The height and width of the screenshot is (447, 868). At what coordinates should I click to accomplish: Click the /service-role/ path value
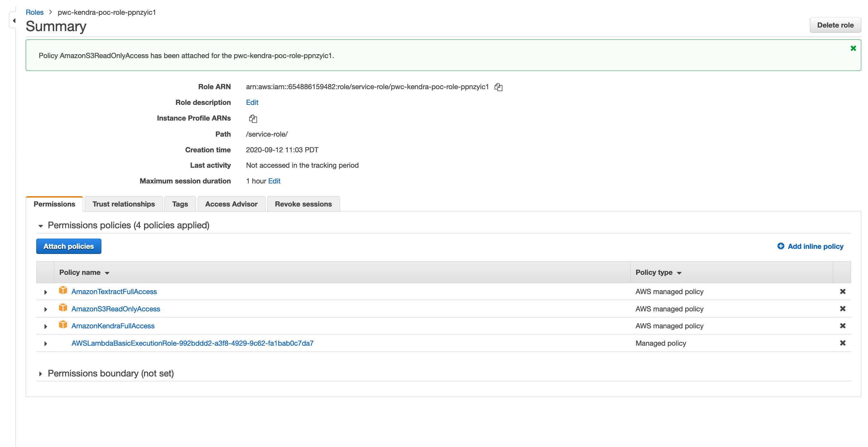[x=267, y=134]
